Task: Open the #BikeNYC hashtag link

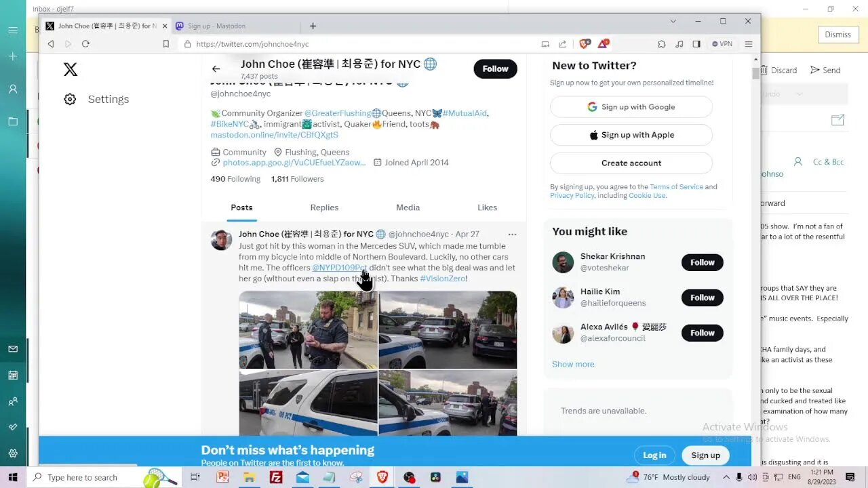Action: coord(229,124)
